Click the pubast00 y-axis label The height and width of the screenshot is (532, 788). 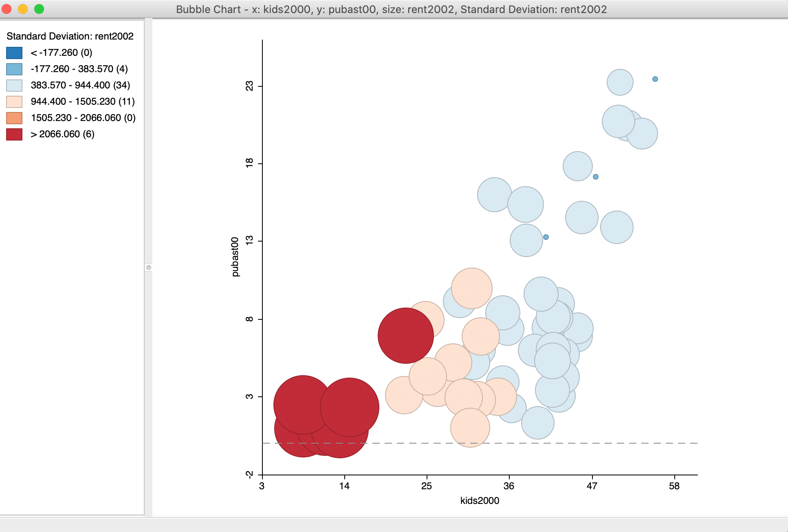click(235, 257)
